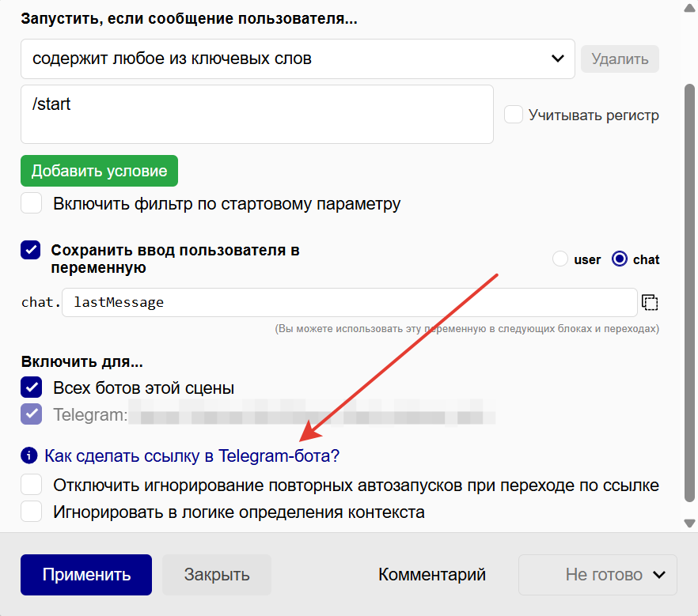Enable the Учитывать регистр checkbox
Screen dimensions: 698x616
click(514, 115)
